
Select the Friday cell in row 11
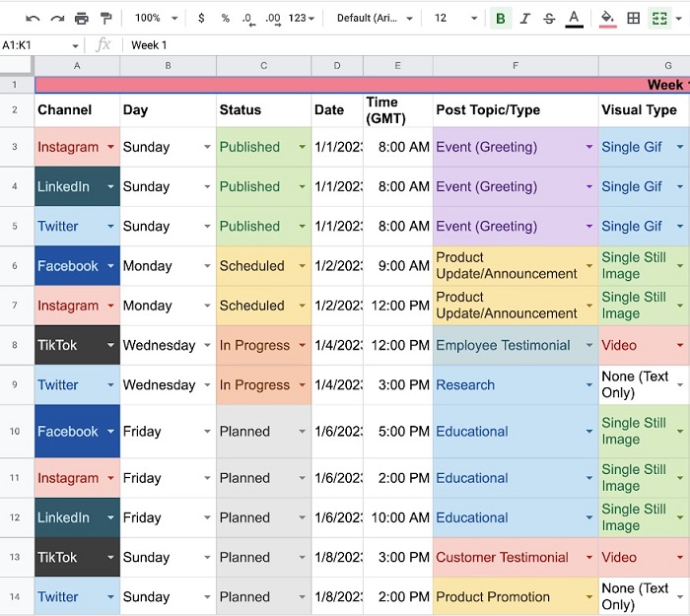point(168,478)
